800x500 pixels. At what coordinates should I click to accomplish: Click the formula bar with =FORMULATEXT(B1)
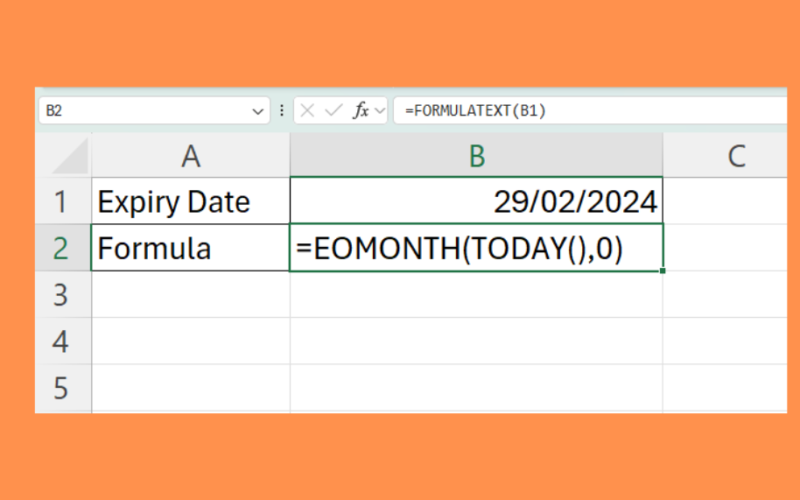tap(590, 111)
